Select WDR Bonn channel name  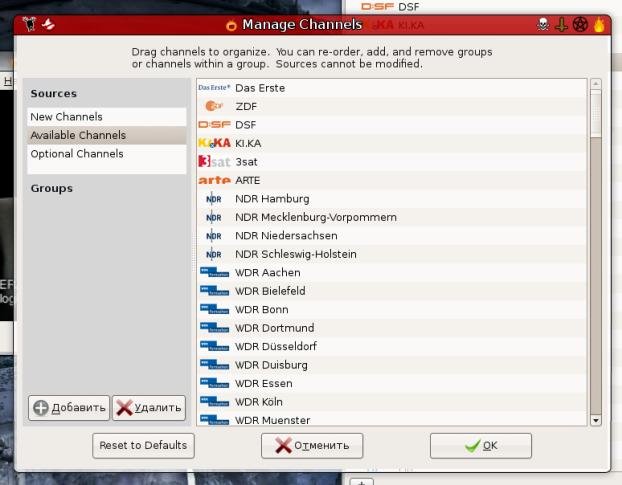point(261,309)
